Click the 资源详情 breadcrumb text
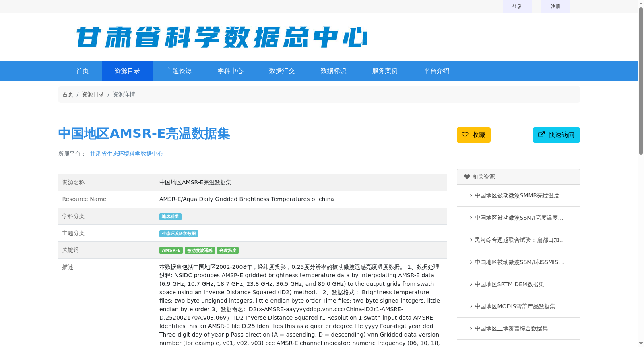The height and width of the screenshot is (347, 644). click(x=124, y=94)
